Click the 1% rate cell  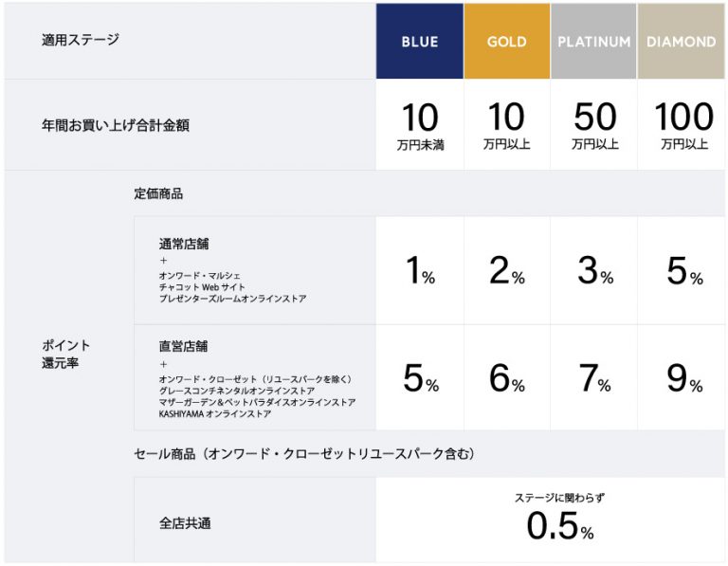coord(419,271)
